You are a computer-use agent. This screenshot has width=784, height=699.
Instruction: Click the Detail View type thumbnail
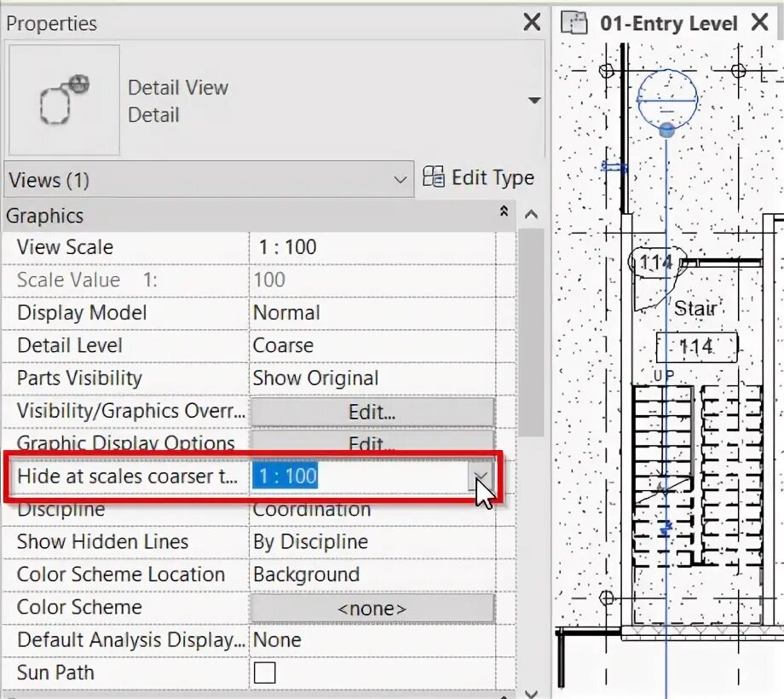tap(64, 100)
